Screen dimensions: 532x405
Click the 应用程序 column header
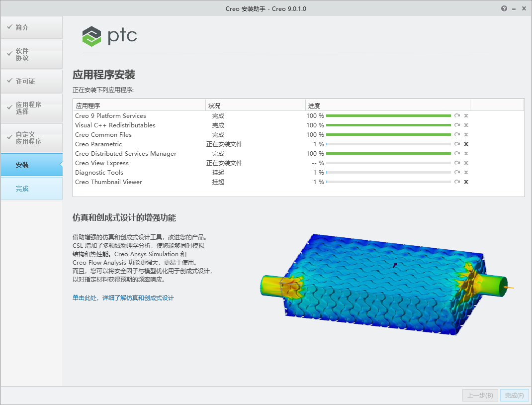pos(89,105)
